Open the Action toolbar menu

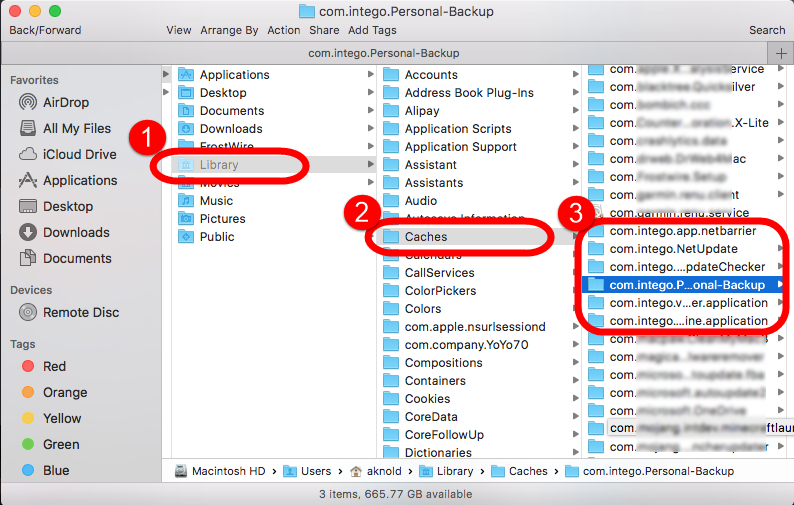click(x=284, y=30)
